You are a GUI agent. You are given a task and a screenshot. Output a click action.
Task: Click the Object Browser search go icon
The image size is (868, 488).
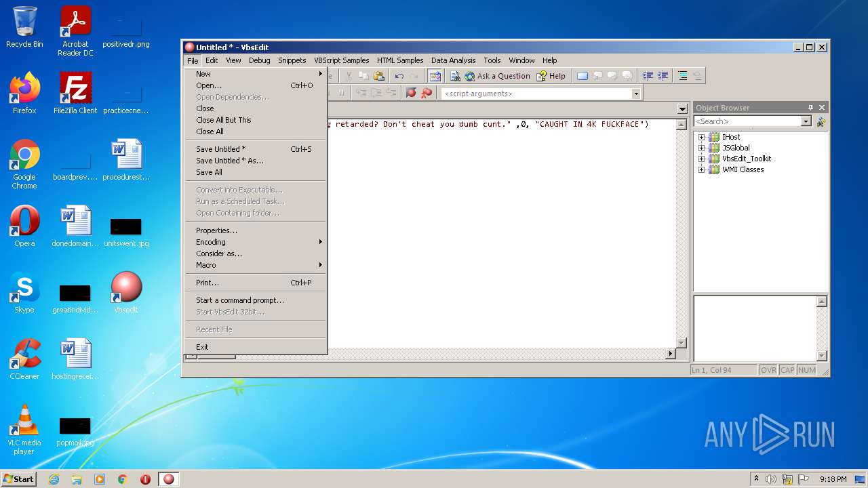coord(821,121)
